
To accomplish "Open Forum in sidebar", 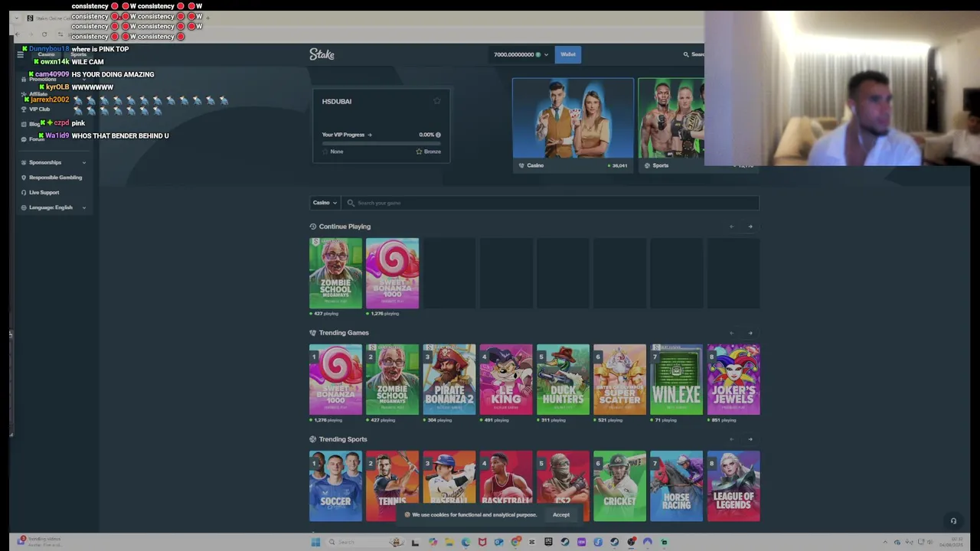I will 37,139.
